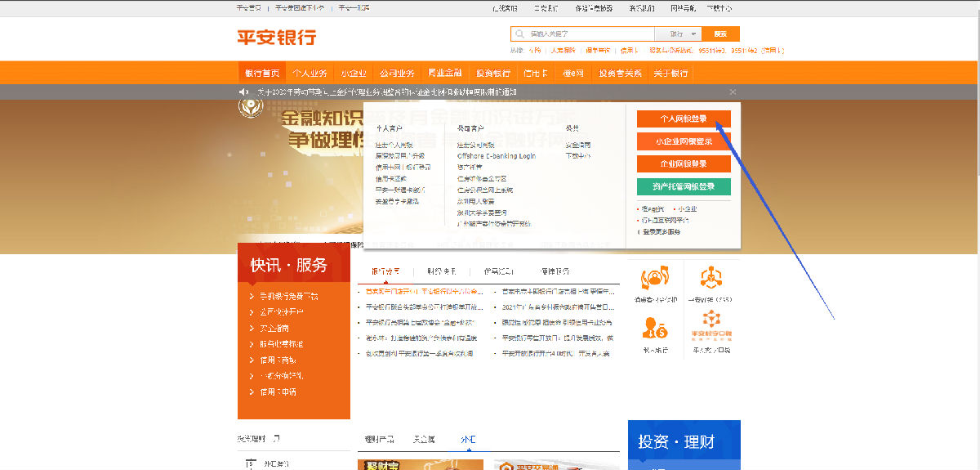Click the Offshore E-banking Login link
The height and width of the screenshot is (470, 980).
click(x=497, y=156)
